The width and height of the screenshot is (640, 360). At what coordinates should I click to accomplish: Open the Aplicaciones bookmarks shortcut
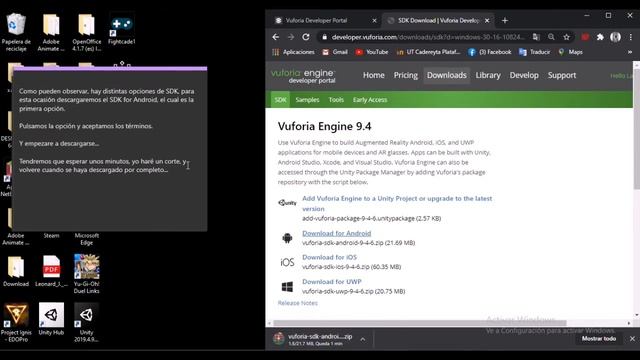coord(293,52)
